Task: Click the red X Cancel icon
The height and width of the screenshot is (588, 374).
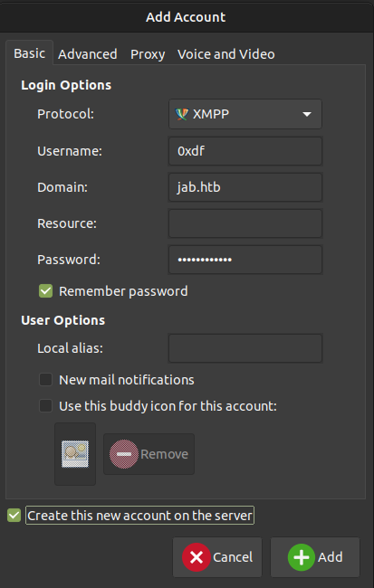Action: pos(197,557)
